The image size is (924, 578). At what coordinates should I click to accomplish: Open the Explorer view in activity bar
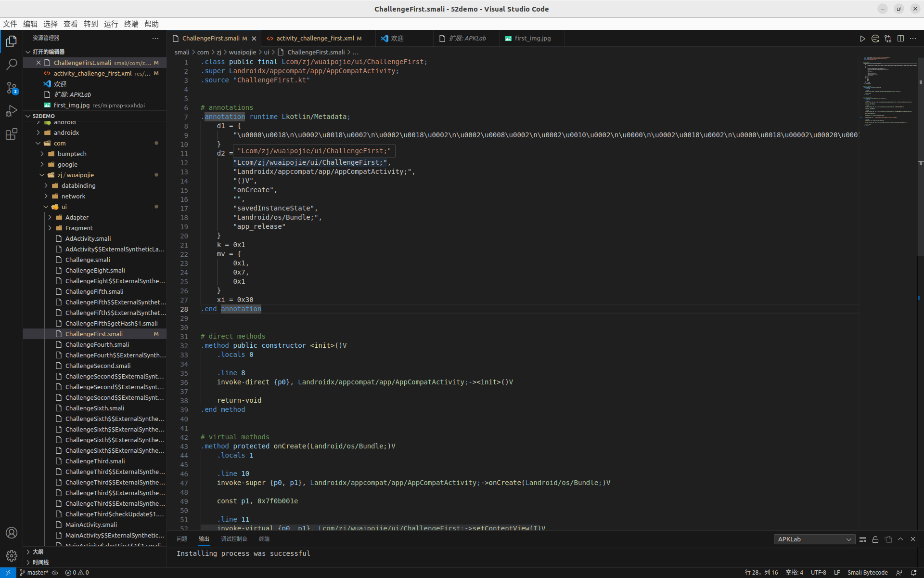(x=12, y=41)
